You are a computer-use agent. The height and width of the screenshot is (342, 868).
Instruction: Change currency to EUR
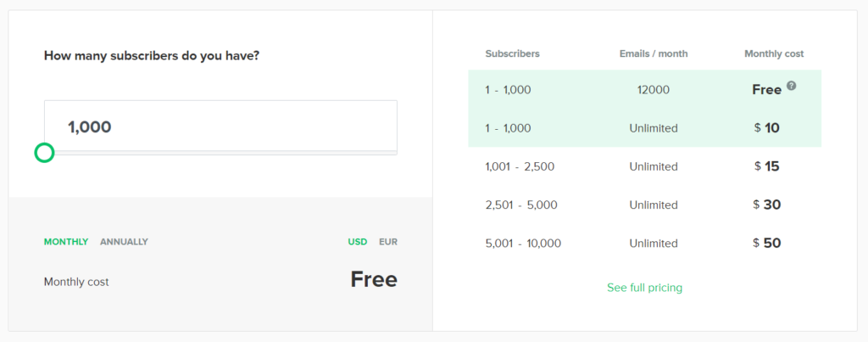click(x=388, y=242)
